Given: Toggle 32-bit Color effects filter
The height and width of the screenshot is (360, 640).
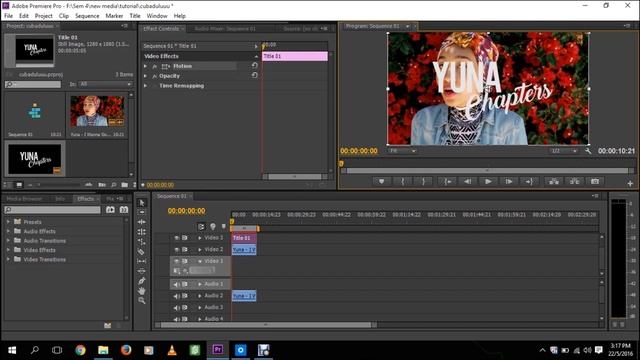Looking at the screenshot, I should 124,210.
